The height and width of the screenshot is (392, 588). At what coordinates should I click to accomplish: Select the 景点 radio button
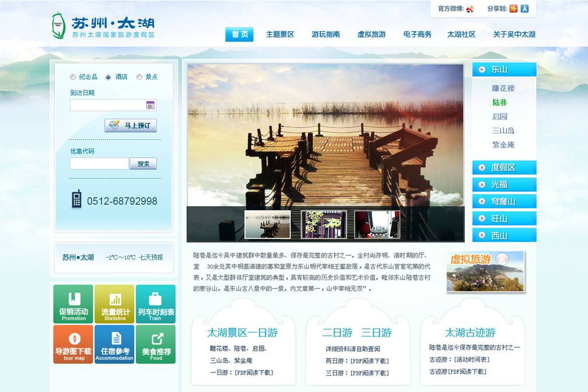click(x=139, y=77)
